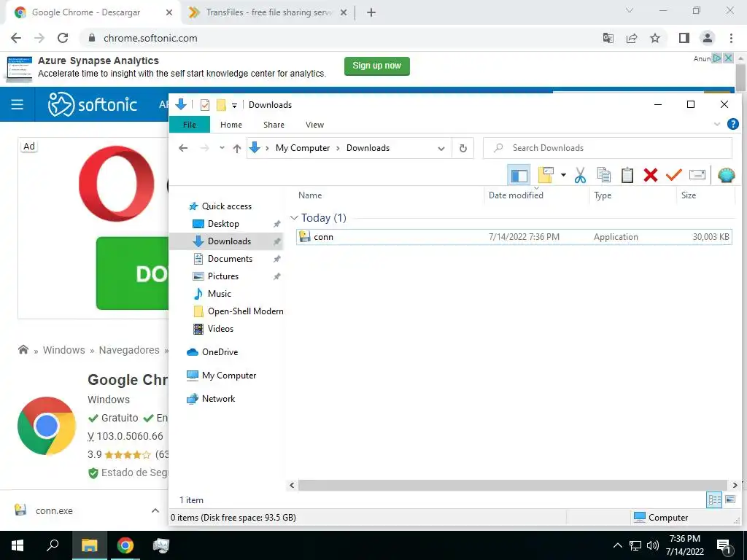
Task: Click the blue Help question mark icon
Action: point(732,124)
